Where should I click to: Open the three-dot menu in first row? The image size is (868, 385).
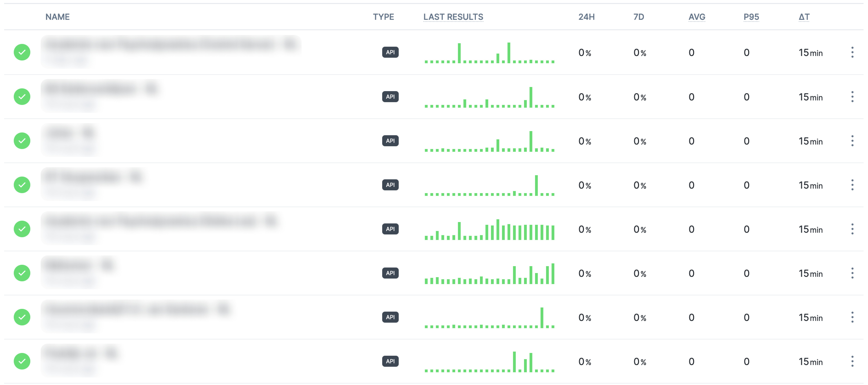pos(852,52)
